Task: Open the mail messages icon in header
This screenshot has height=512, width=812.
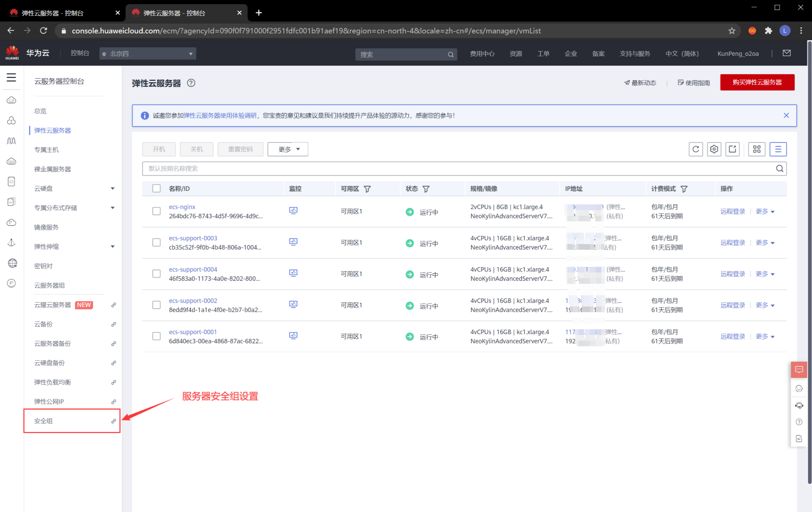Action: click(786, 53)
